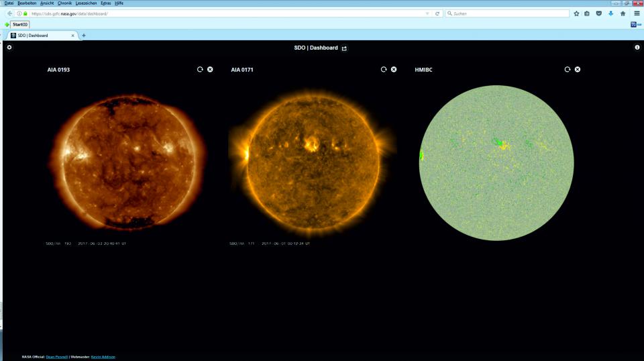The image size is (644, 361).
Task: Close the HMIBC panel
Action: click(578, 70)
